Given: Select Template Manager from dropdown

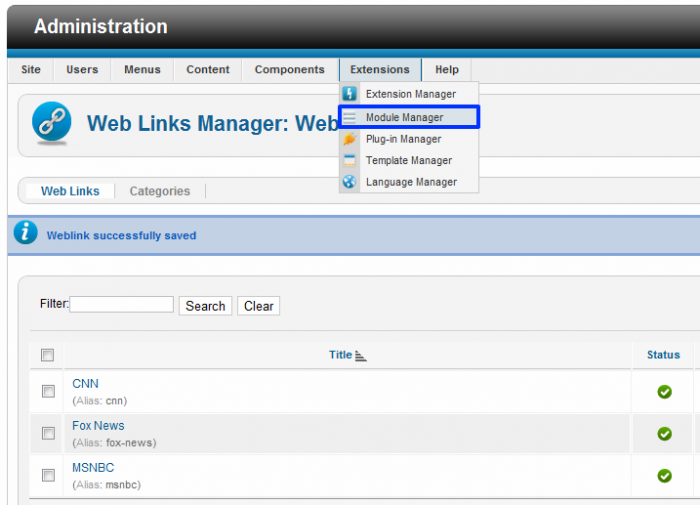Looking at the screenshot, I should click(x=409, y=160).
